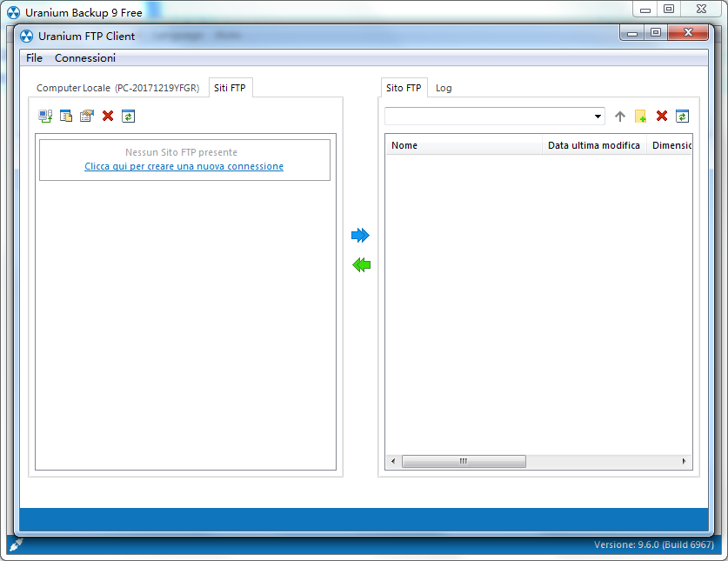Click the edit FTP site properties icon
This screenshot has height=561, width=728.
pos(87,116)
